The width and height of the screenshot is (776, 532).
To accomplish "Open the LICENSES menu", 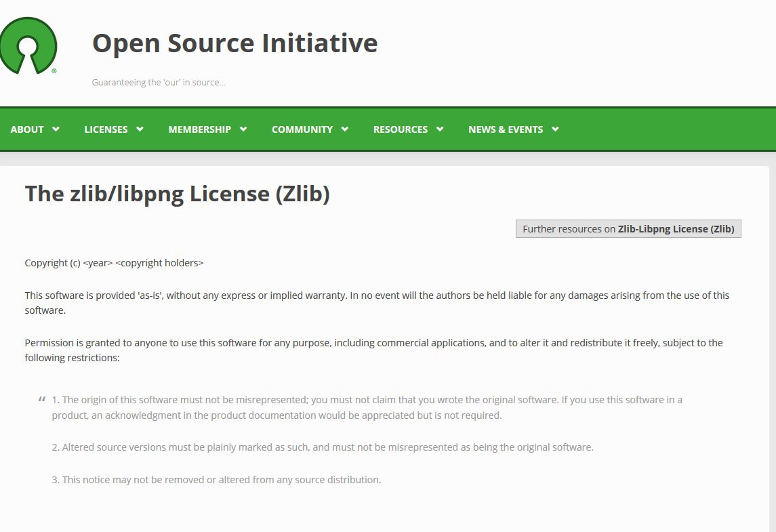I will (106, 129).
